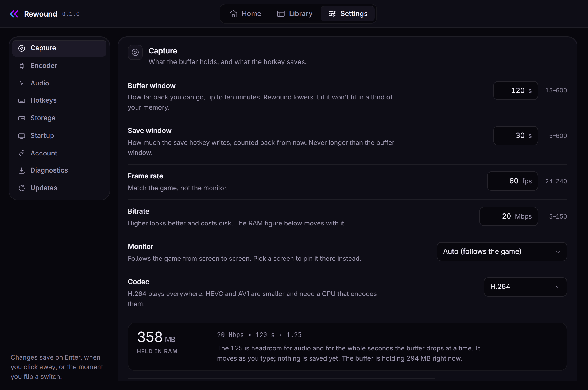Click the Updates refresh icon
Screen dimensions: 588x390
click(x=22, y=188)
